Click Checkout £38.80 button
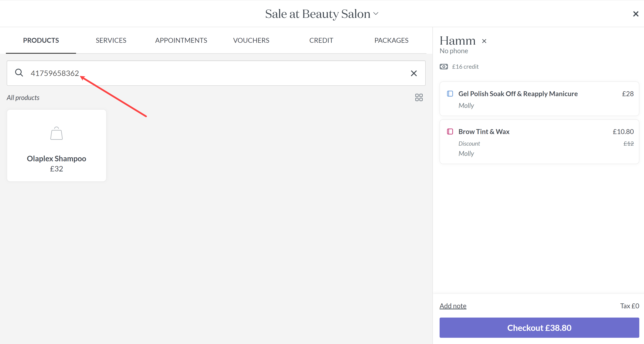The image size is (644, 344). (539, 328)
